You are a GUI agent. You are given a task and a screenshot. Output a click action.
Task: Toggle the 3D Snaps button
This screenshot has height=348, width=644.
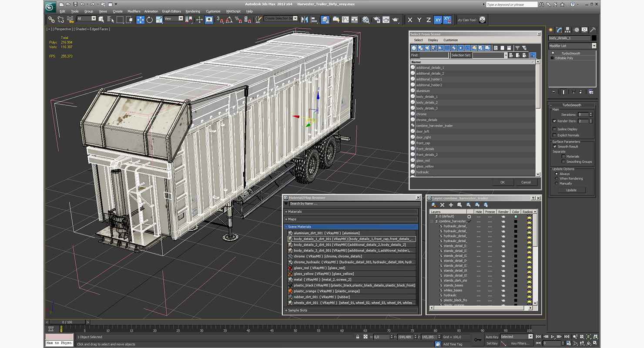(x=220, y=20)
